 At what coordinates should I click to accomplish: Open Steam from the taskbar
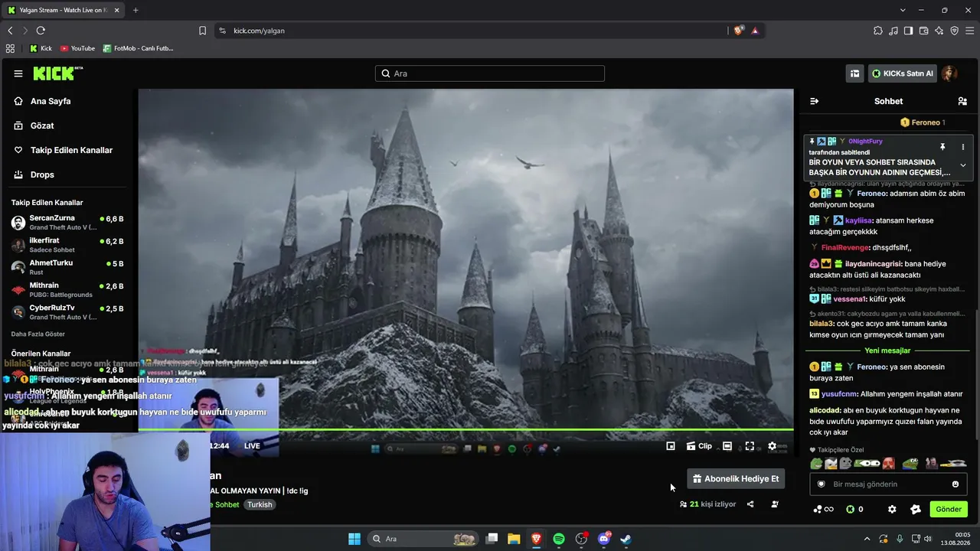coord(626,539)
